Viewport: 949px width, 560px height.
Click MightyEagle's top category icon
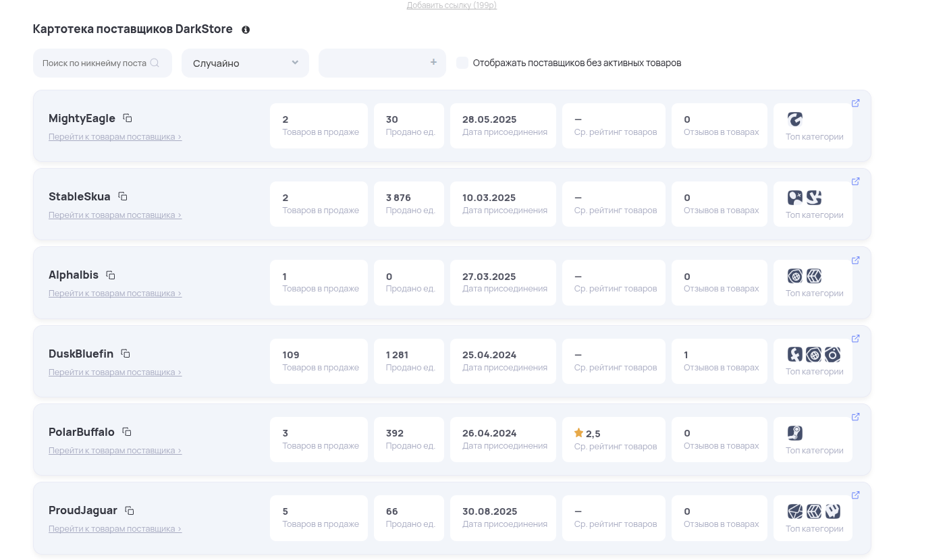coord(795,119)
